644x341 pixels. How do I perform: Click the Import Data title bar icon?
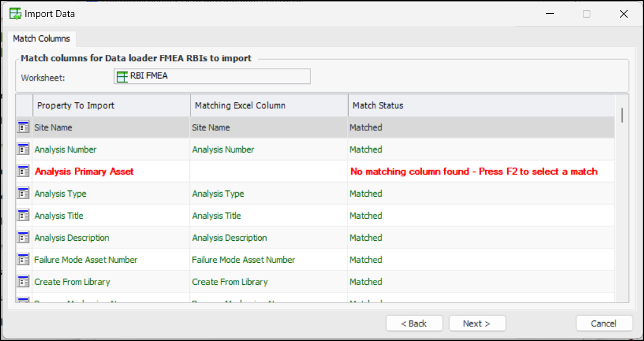(x=15, y=13)
